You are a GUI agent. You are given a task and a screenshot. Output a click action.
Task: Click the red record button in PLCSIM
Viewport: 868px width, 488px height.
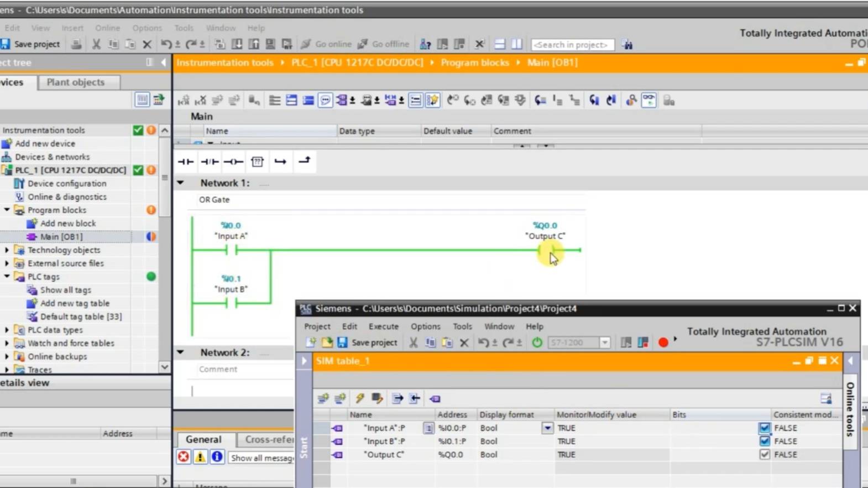pyautogui.click(x=663, y=342)
